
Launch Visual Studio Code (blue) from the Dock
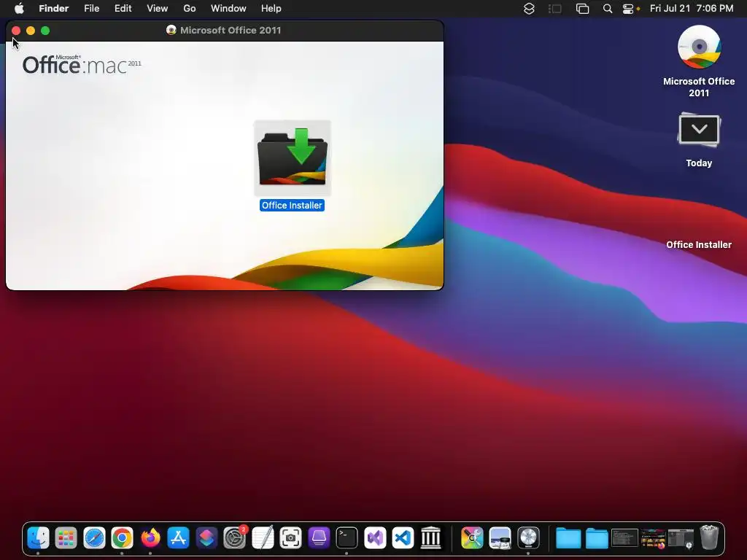[x=403, y=538]
